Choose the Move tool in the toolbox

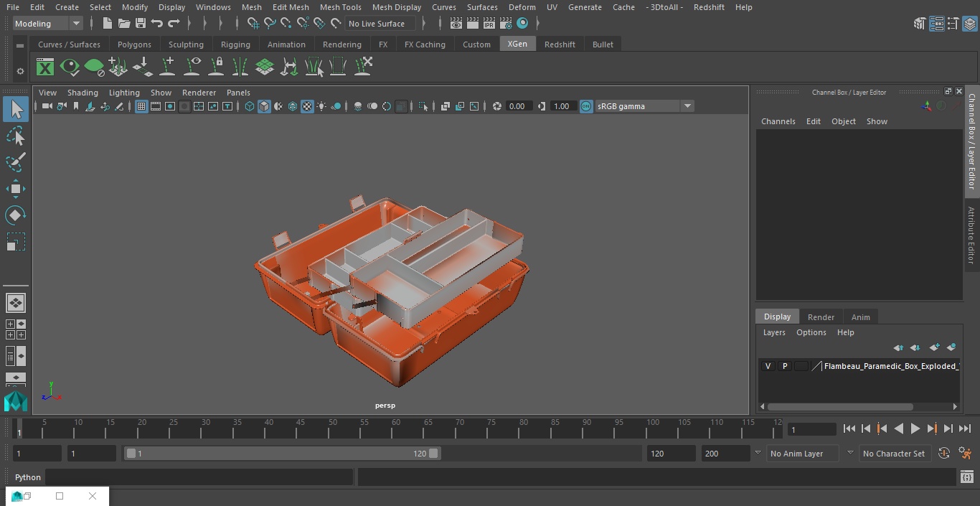click(x=15, y=189)
